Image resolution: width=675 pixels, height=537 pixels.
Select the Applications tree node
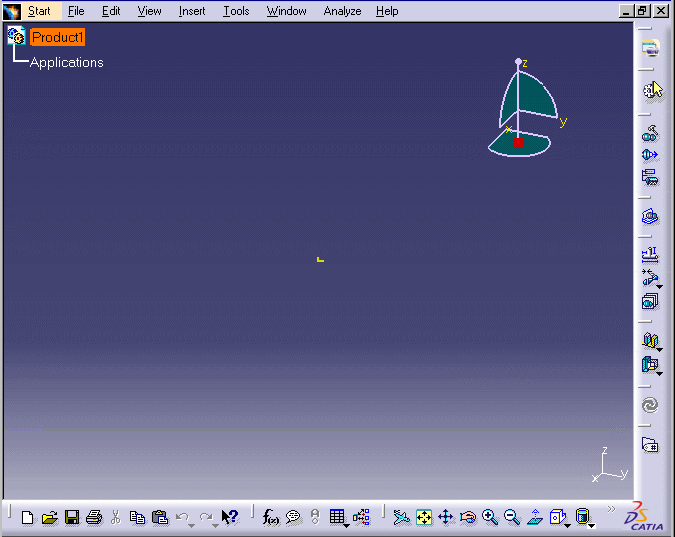coord(66,62)
